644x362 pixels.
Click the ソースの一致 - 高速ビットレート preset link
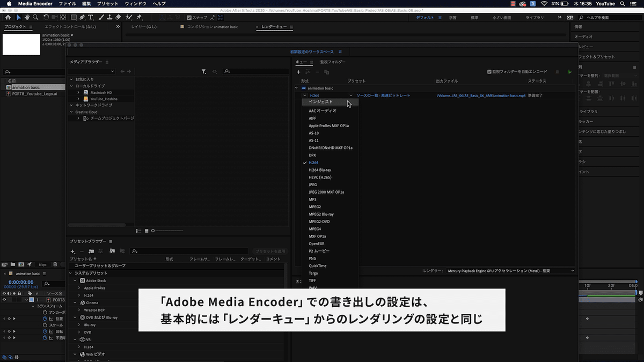click(x=383, y=95)
